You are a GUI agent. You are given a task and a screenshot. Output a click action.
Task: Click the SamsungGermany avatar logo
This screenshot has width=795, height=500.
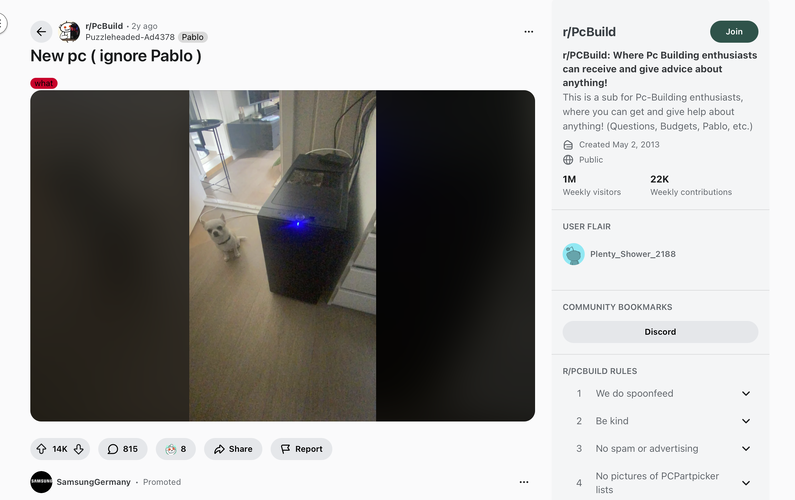(41, 482)
